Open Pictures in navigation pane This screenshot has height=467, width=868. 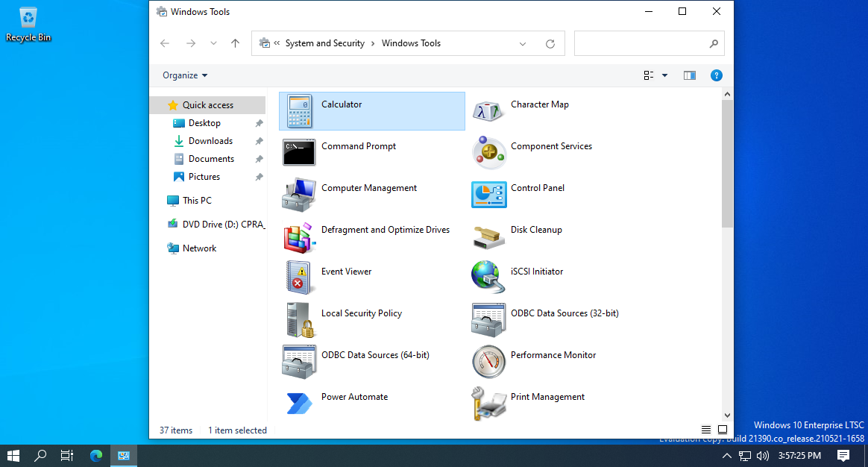click(204, 177)
